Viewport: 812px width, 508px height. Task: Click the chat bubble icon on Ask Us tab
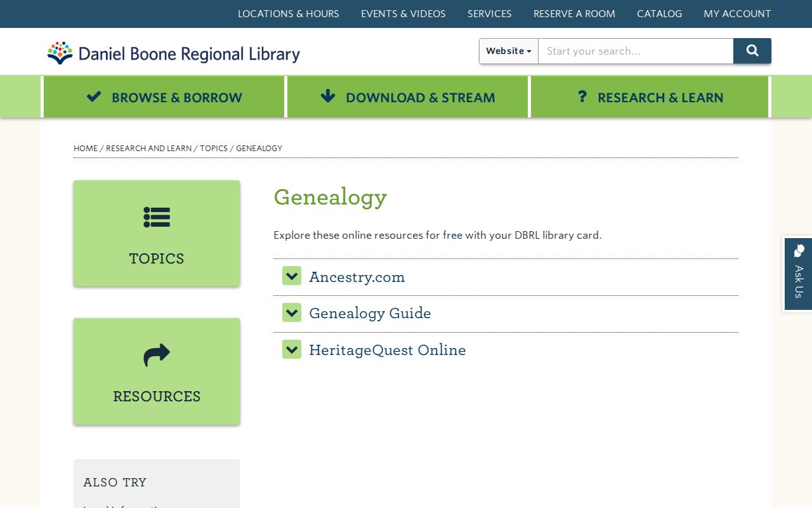coord(799,251)
